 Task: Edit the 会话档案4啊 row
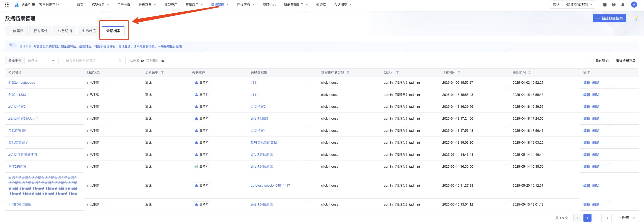point(586,131)
